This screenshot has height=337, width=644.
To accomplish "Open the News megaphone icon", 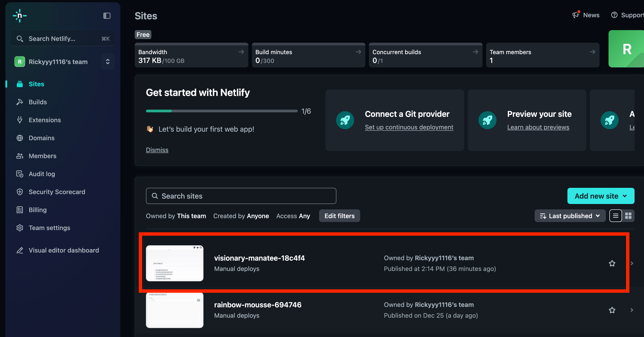I will (x=576, y=15).
